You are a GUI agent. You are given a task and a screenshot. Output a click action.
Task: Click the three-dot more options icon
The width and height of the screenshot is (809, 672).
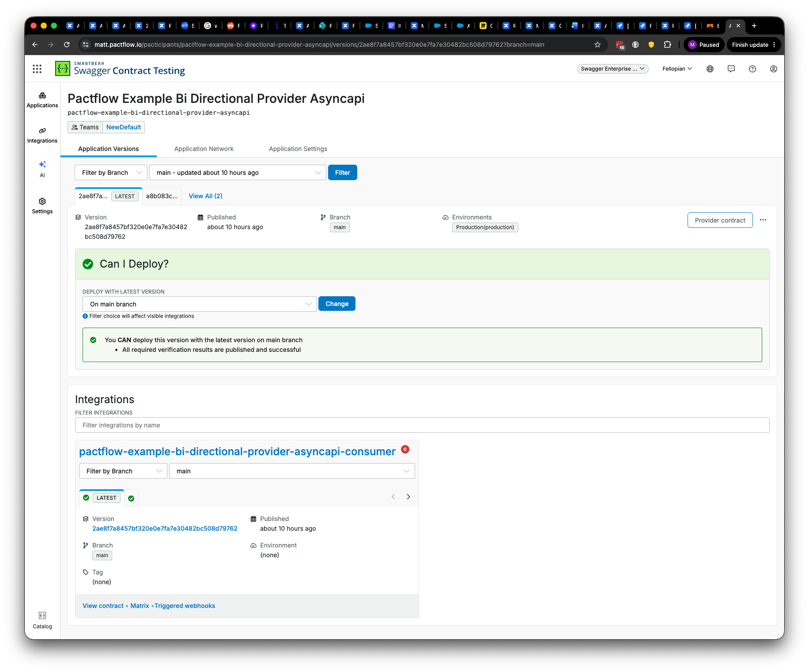[763, 220]
